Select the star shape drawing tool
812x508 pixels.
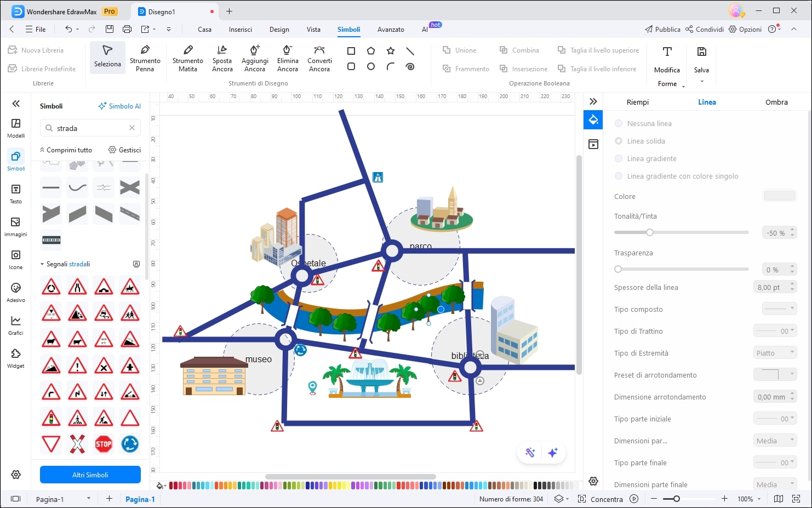point(391,51)
